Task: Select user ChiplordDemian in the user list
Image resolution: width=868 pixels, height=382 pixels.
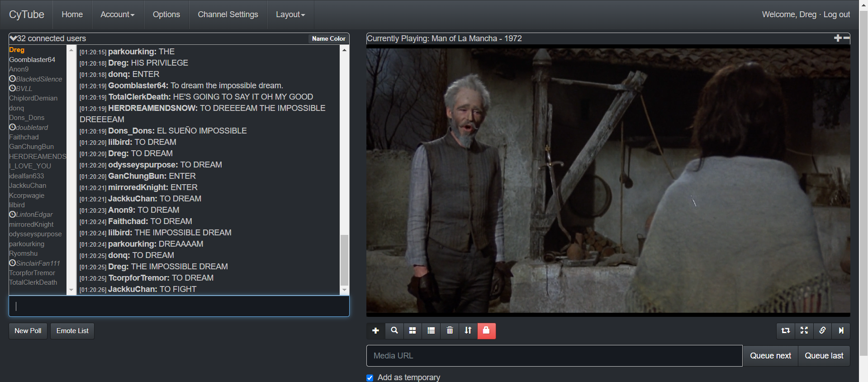Action: [x=33, y=98]
